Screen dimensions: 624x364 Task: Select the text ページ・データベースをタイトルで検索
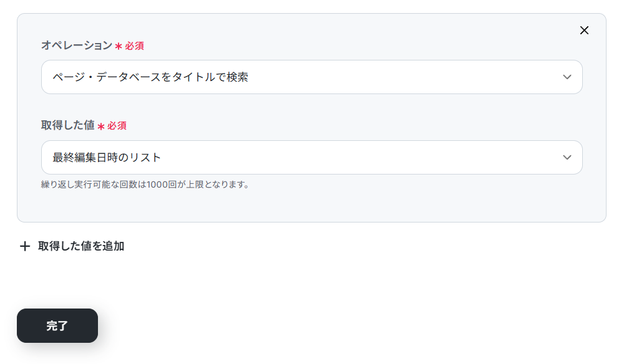[150, 77]
